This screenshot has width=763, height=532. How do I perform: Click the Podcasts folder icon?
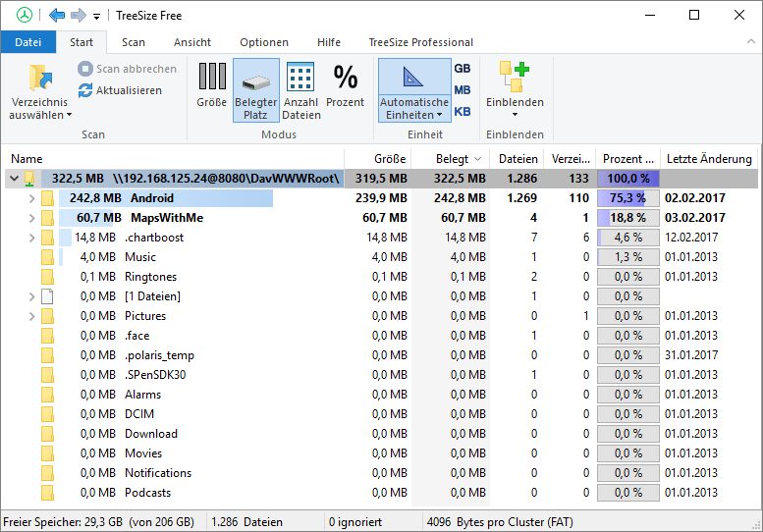coord(47,493)
